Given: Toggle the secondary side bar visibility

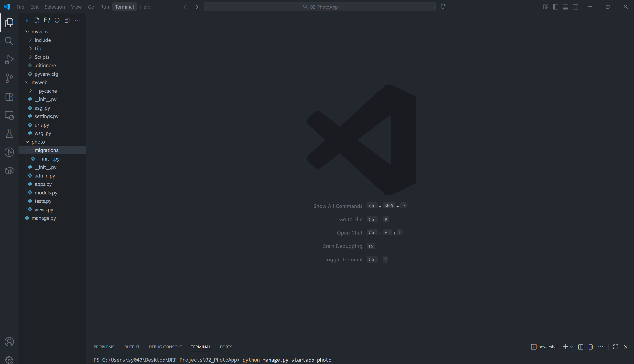Looking at the screenshot, I should pyautogui.click(x=575, y=7).
